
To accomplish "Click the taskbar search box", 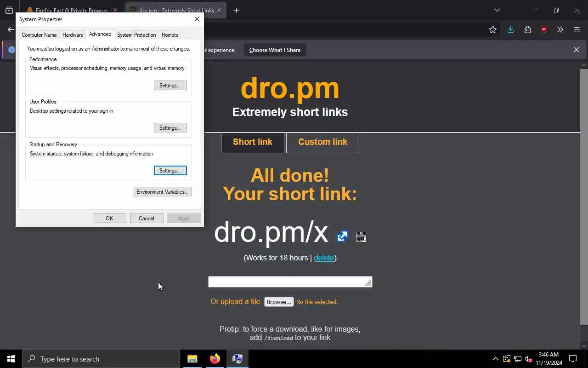I will pyautogui.click(x=101, y=359).
